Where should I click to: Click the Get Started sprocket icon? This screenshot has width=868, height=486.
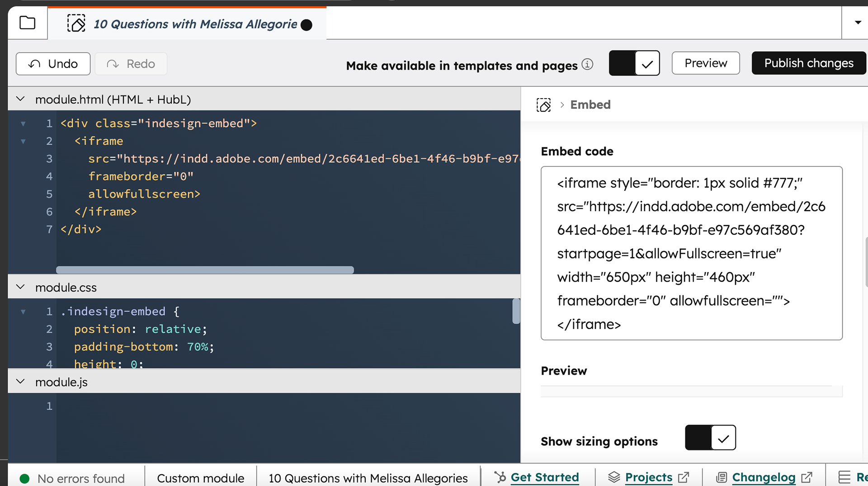coord(500,477)
